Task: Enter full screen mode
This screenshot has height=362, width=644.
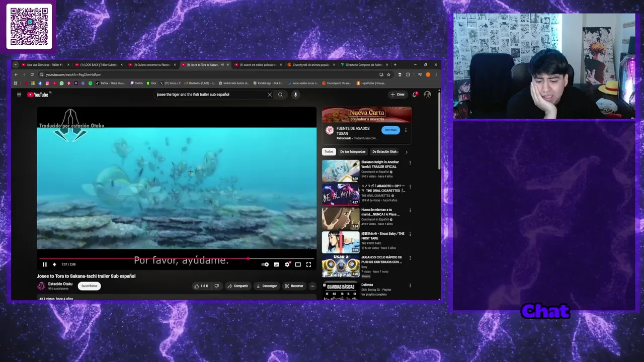Action: [308, 264]
